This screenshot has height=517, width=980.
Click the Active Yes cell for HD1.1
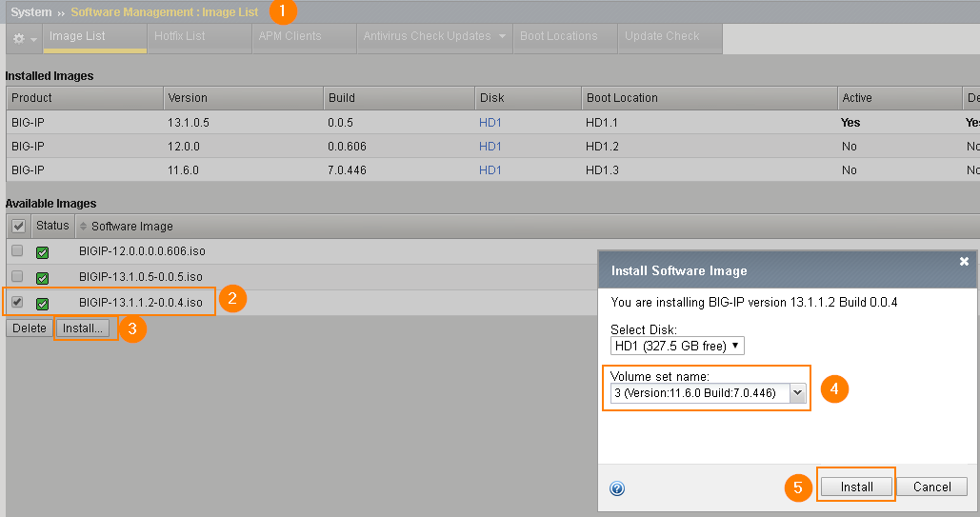(850, 123)
